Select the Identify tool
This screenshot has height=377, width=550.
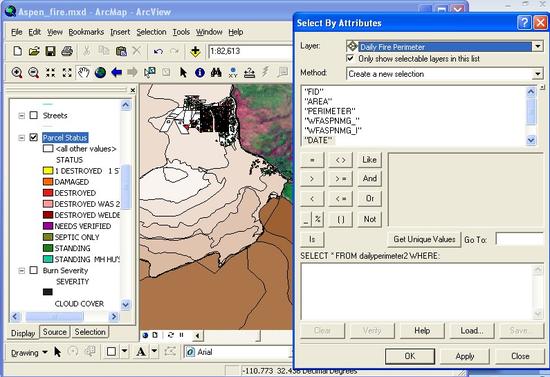tap(200, 73)
